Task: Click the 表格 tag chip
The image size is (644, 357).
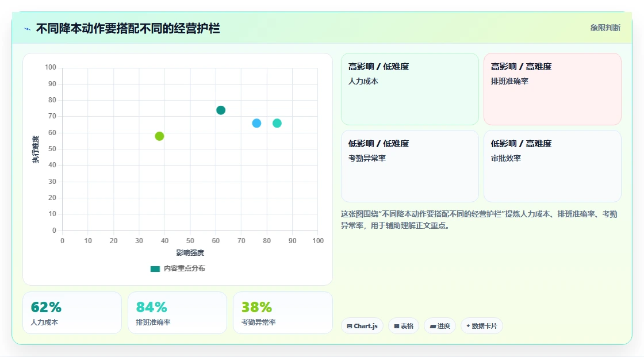Action: 404,326
